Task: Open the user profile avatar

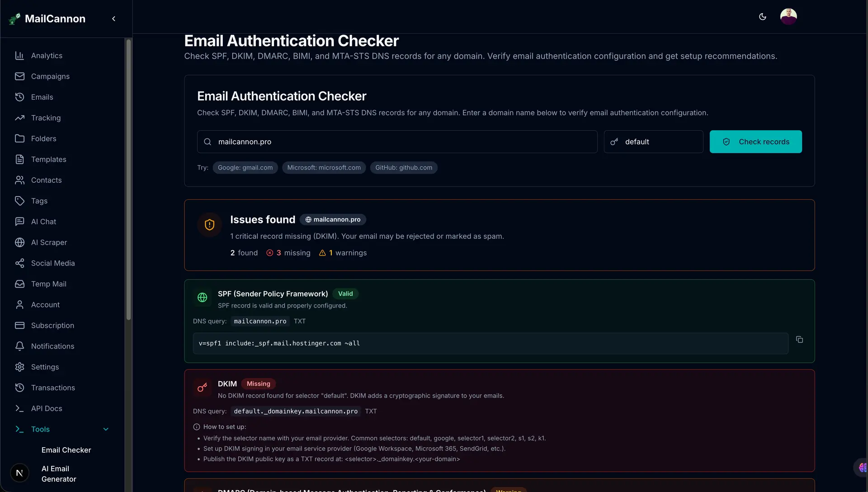Action: click(x=788, y=17)
